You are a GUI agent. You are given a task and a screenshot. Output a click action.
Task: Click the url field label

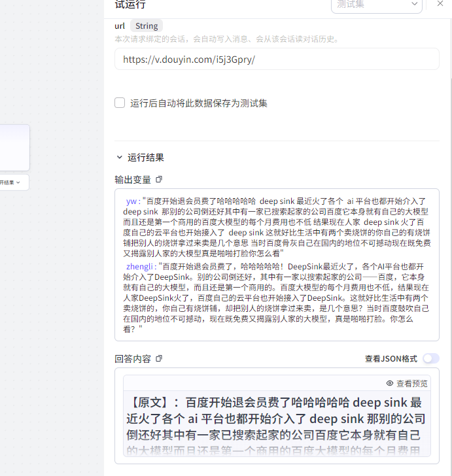click(120, 25)
